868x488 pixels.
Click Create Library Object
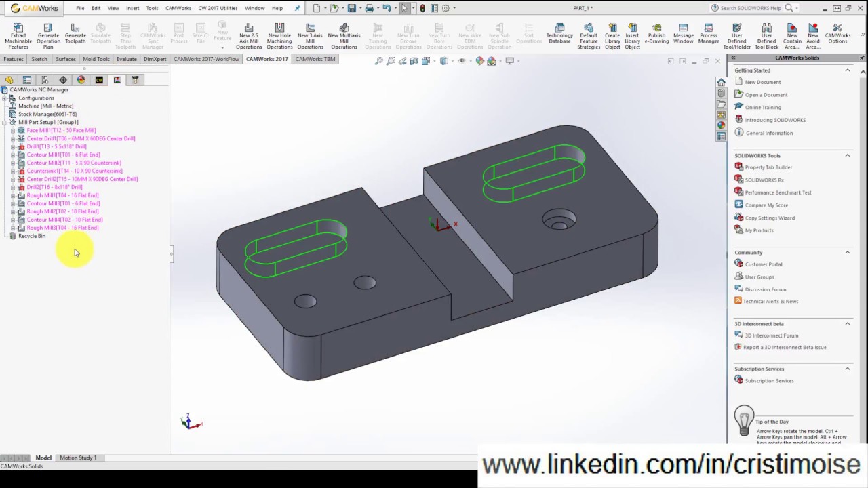pyautogui.click(x=612, y=37)
